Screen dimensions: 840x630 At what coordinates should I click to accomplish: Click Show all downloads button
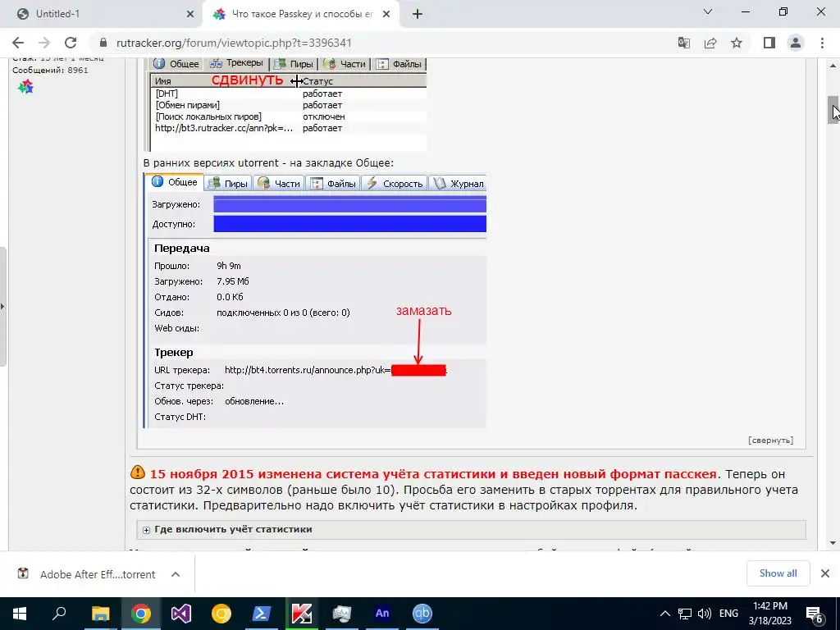(x=778, y=573)
